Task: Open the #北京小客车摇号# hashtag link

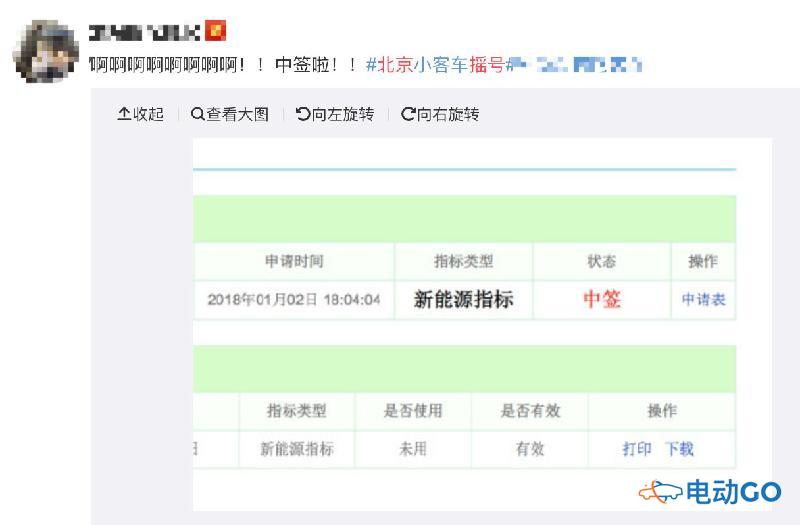Action: (x=438, y=65)
